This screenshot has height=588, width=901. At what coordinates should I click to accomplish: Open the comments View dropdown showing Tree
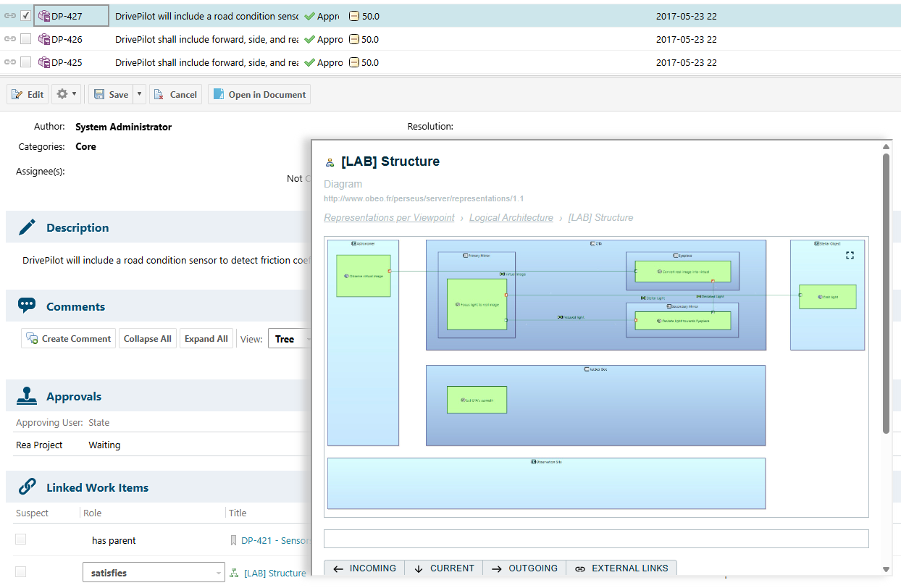pos(290,339)
